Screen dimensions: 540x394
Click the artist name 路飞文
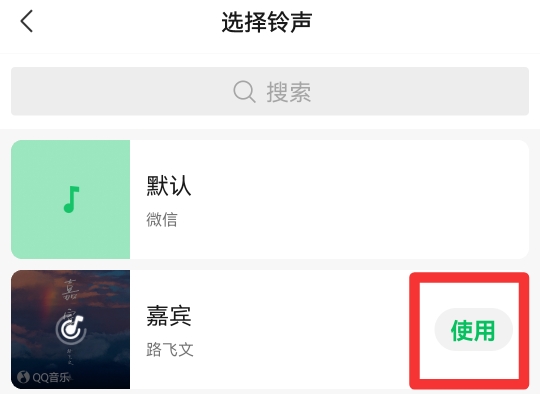170,350
